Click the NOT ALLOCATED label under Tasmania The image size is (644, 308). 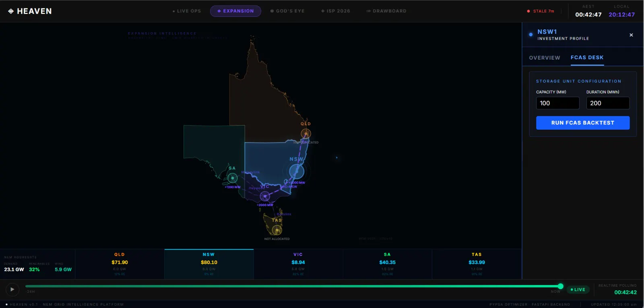(x=277, y=239)
